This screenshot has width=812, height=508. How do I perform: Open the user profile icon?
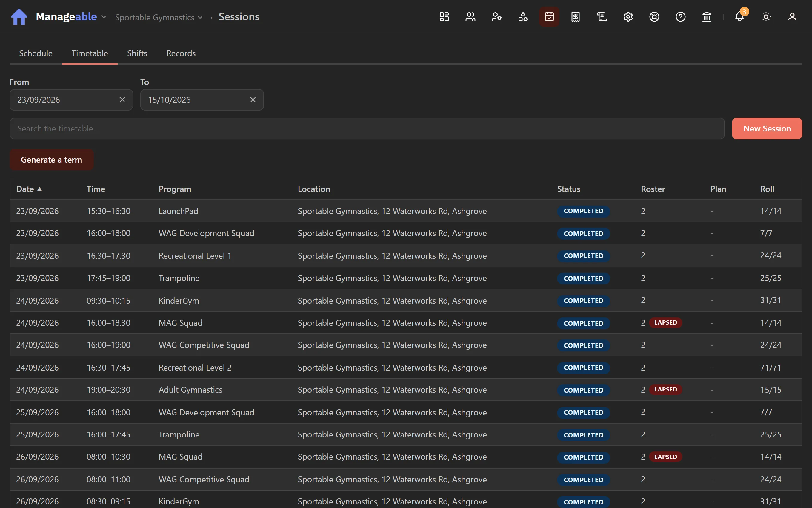click(x=792, y=16)
